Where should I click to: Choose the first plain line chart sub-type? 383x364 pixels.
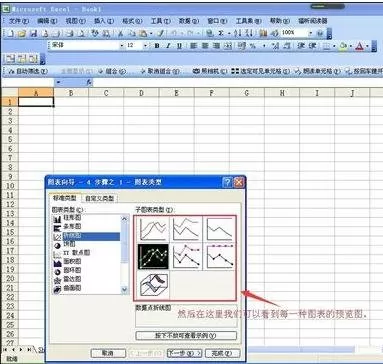point(153,229)
